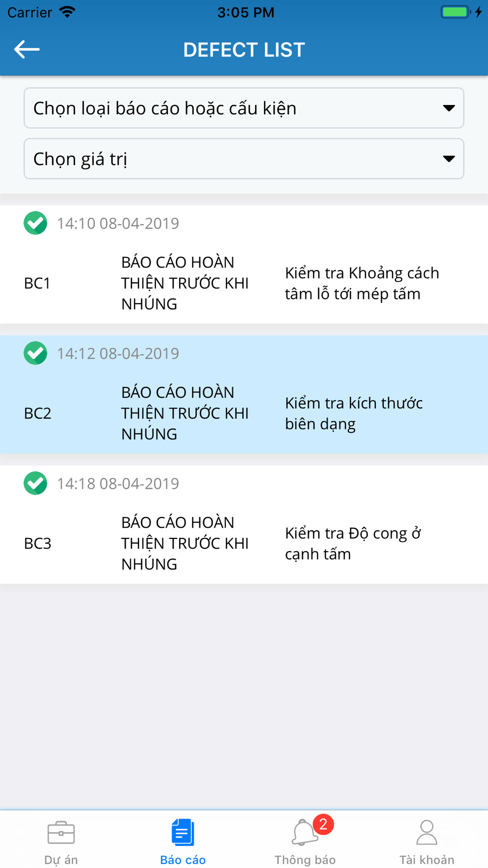Select the Báo cáo document icon
This screenshot has height=868, width=488.
[x=183, y=832]
